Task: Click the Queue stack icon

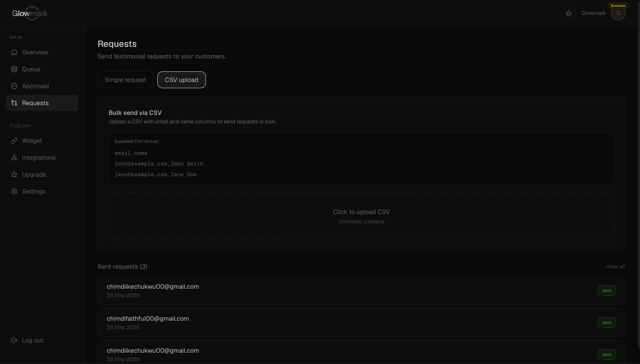Action: coord(14,69)
